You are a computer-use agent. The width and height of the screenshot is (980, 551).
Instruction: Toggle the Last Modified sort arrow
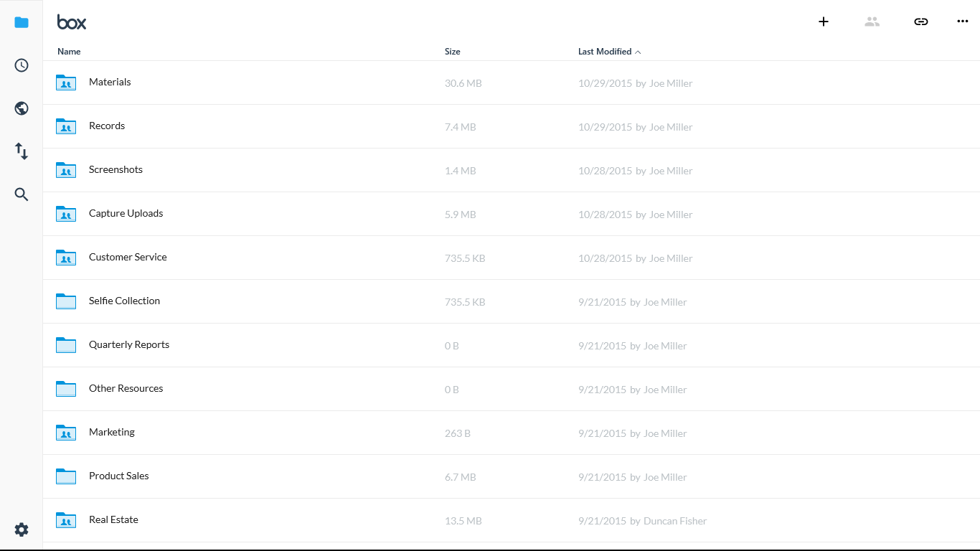pos(638,52)
